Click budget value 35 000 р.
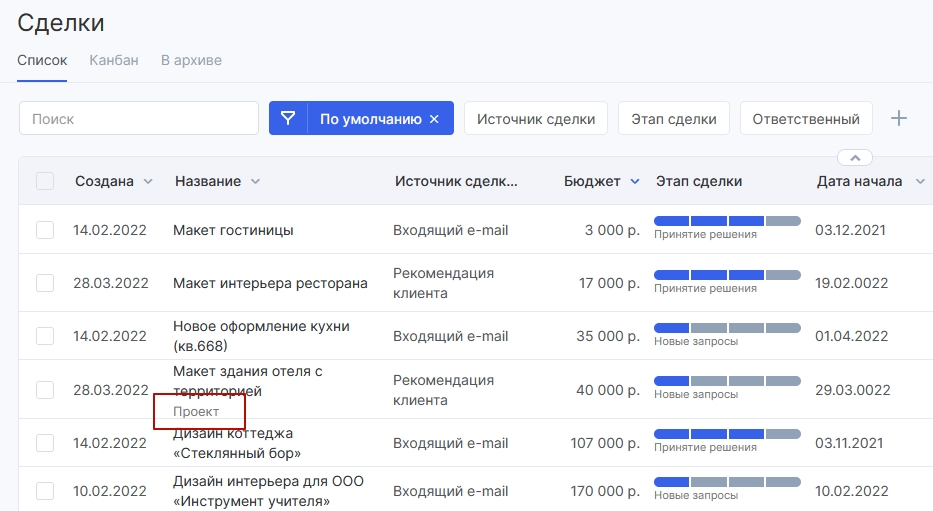This screenshot has height=511, width=933. coord(608,336)
